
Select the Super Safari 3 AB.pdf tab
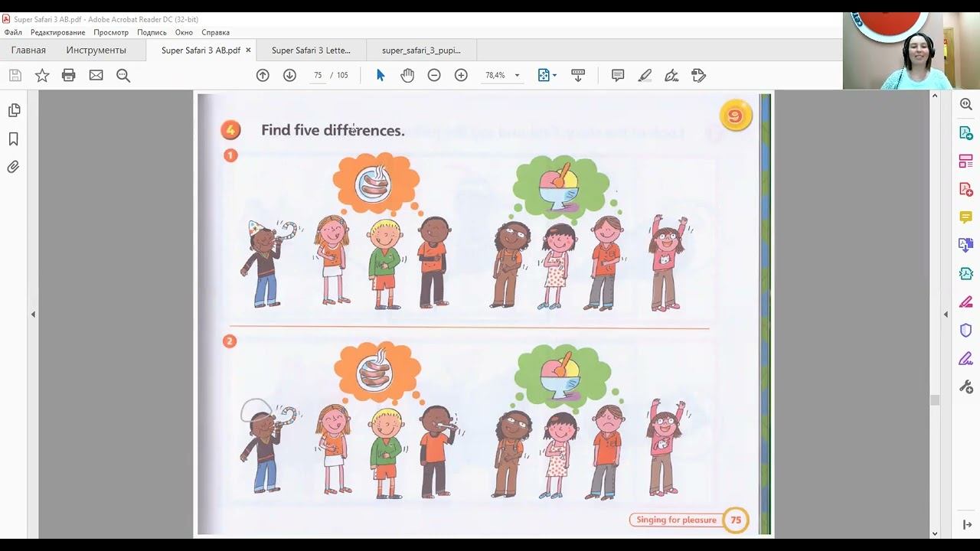click(x=201, y=51)
